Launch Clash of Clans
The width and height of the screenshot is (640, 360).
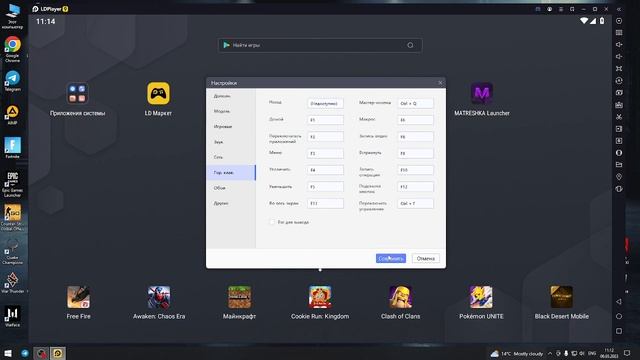coord(400,297)
